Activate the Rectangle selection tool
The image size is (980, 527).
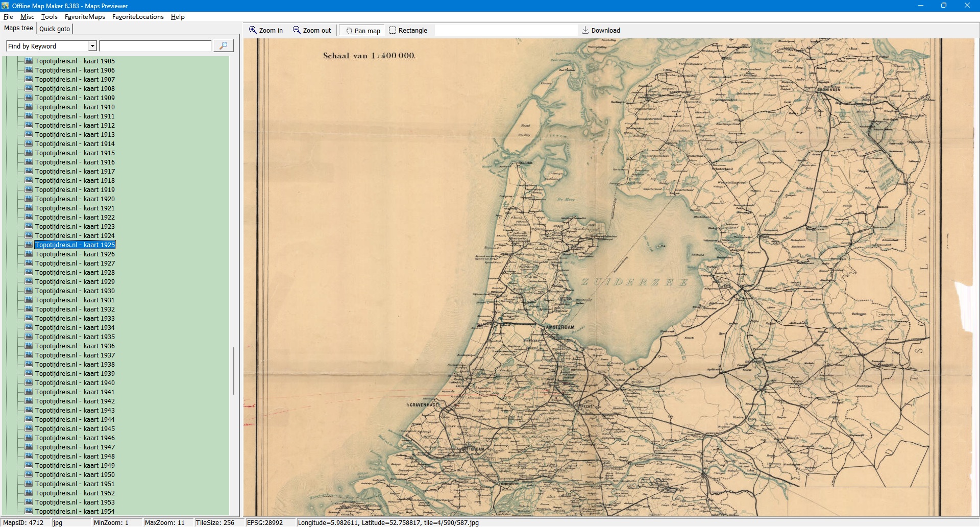tap(393, 30)
